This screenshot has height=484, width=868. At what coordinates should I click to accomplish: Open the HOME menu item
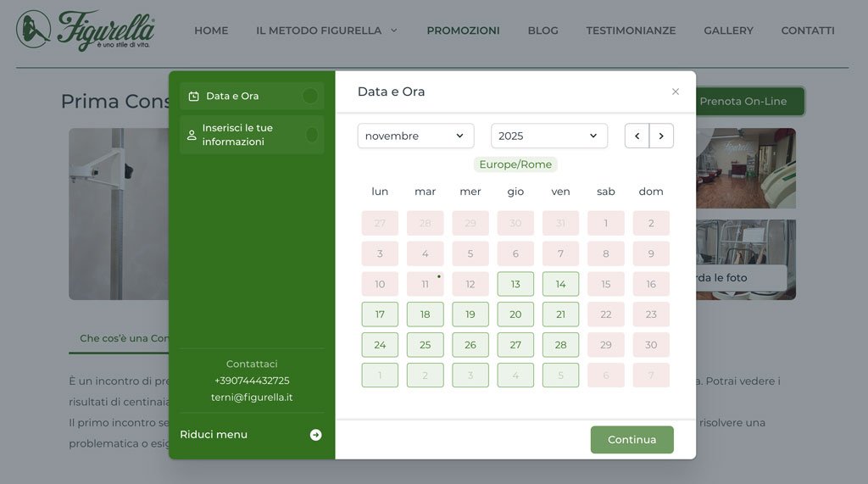211,31
